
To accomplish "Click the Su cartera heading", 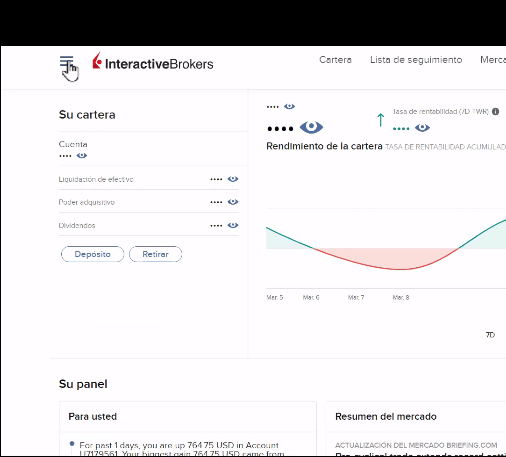I will coord(87,115).
